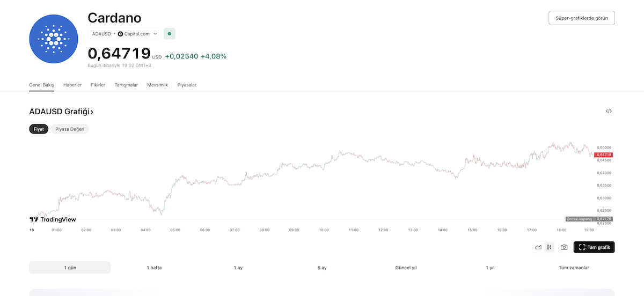The image size is (644, 296).
Task: Switch to area chart style icon
Action: click(x=538, y=247)
